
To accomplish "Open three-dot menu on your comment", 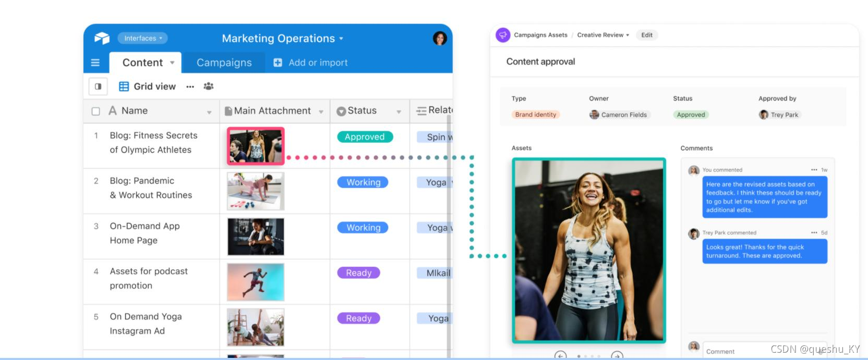I will [814, 170].
